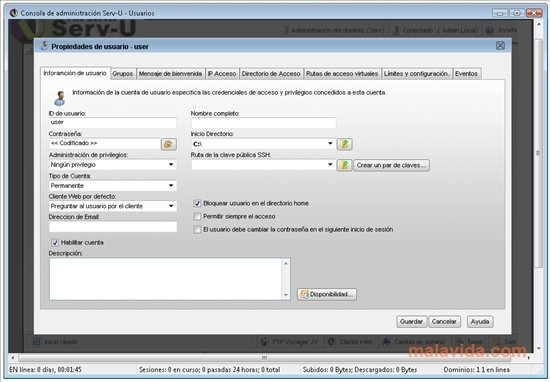Click the Ayuda button in the dialog
Viewport: 550px width, 382px height.
click(480, 322)
